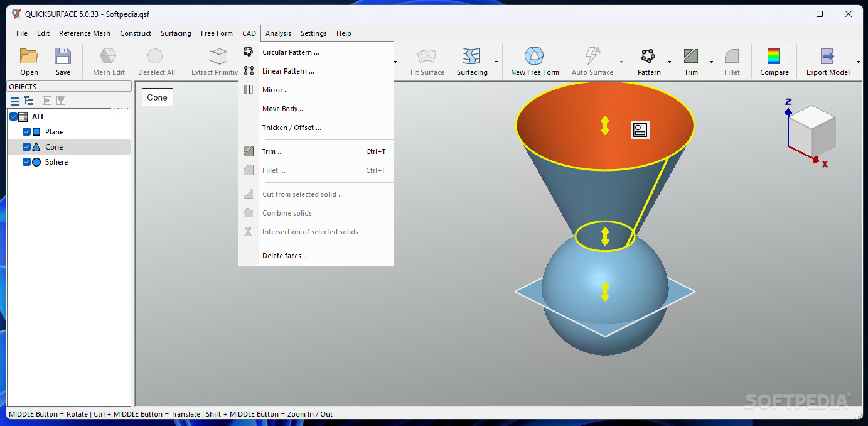Image resolution: width=868 pixels, height=426 pixels.
Task: Expand the Auto Surface dropdown arrow
Action: [x=622, y=62]
